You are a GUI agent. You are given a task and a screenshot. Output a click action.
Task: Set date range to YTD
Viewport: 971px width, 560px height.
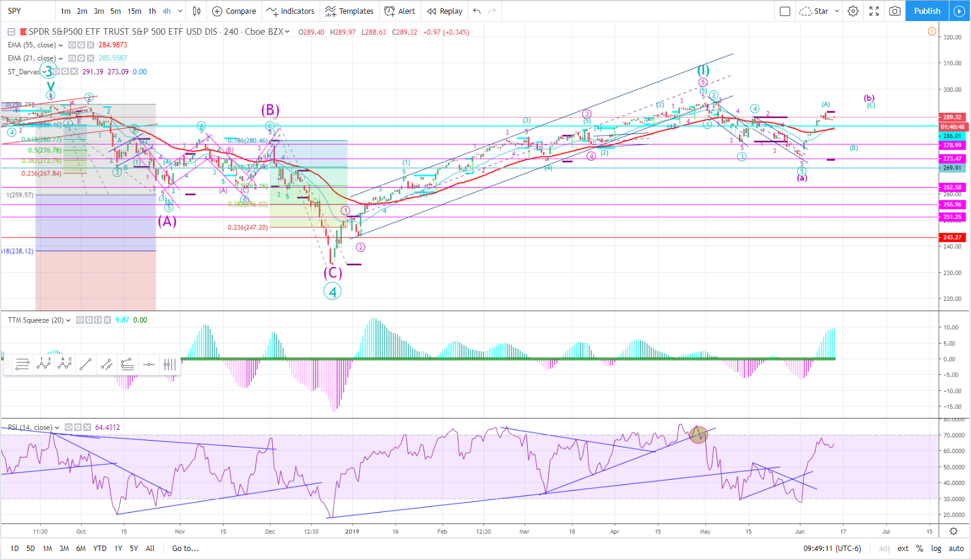pyautogui.click(x=100, y=548)
